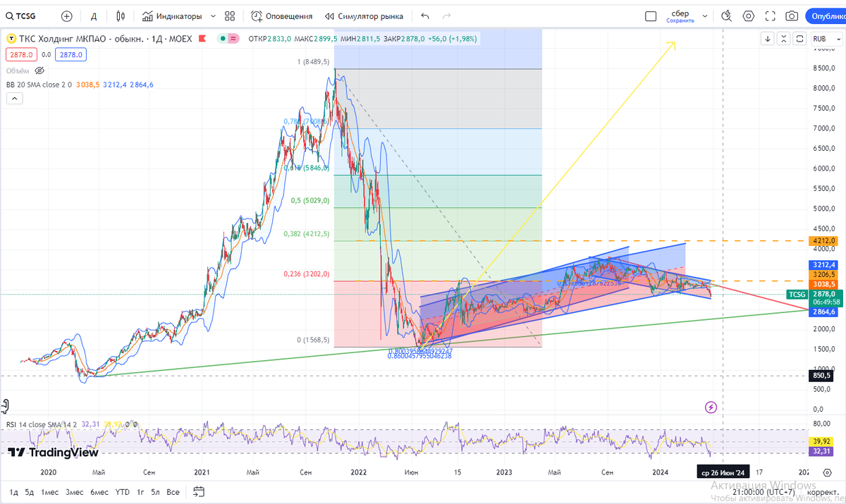The image size is (846, 504).
Task: Select chart layout square icon
Action: click(651, 16)
